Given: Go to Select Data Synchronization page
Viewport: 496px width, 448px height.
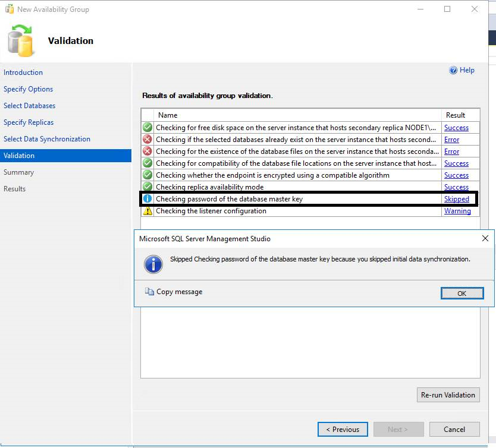Looking at the screenshot, I should [47, 139].
